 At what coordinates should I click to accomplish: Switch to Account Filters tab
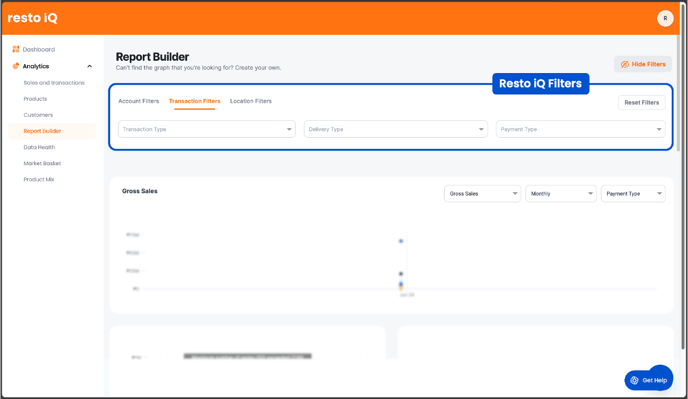click(139, 101)
